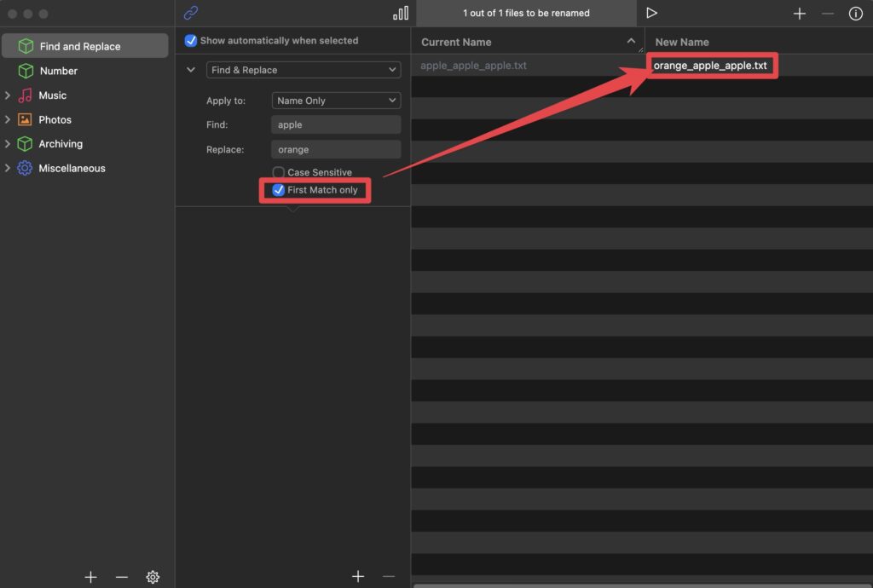Open the Apply to Name Only dropdown
The image size is (873, 588).
click(336, 101)
